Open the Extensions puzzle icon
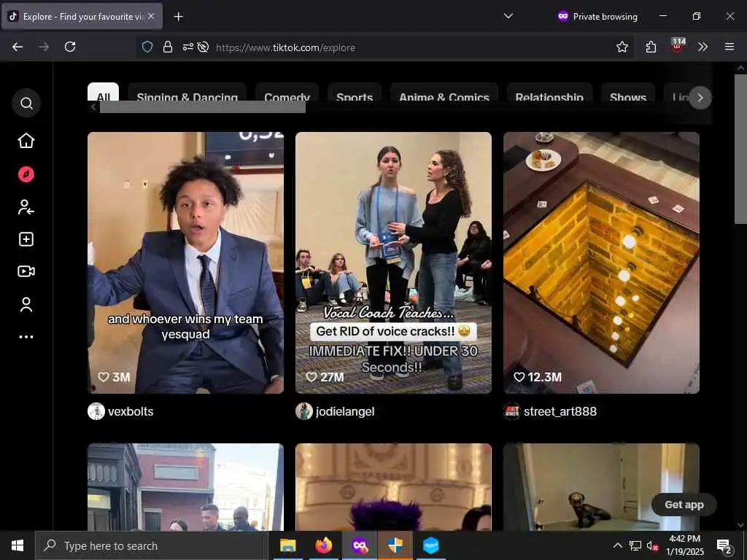The image size is (747, 560). [x=651, y=47]
